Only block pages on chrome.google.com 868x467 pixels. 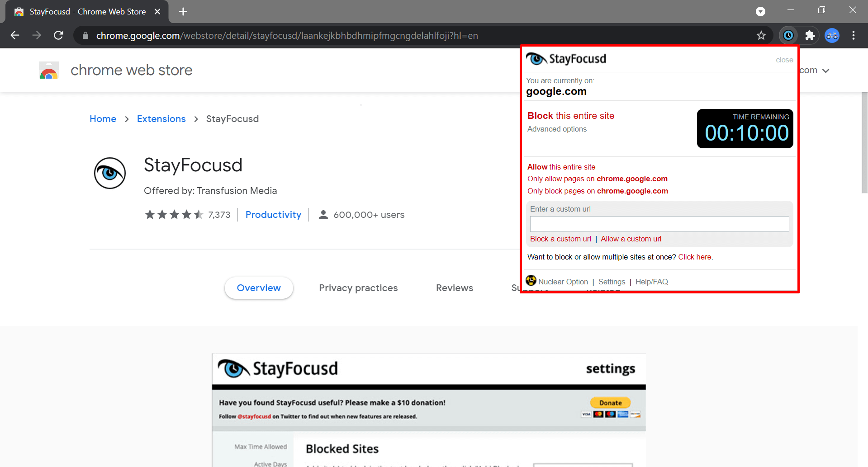tap(598, 191)
